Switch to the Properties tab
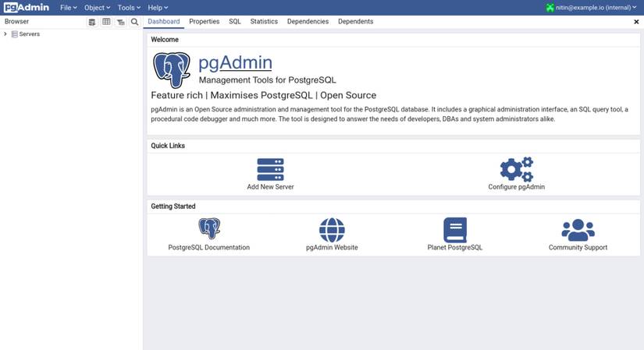 click(204, 22)
